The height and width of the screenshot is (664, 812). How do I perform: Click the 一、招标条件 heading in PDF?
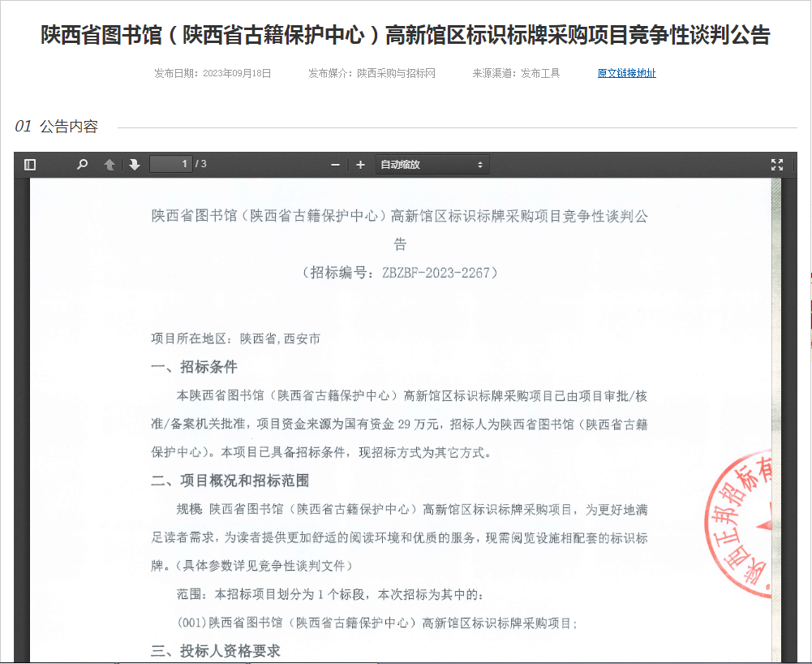tap(194, 367)
